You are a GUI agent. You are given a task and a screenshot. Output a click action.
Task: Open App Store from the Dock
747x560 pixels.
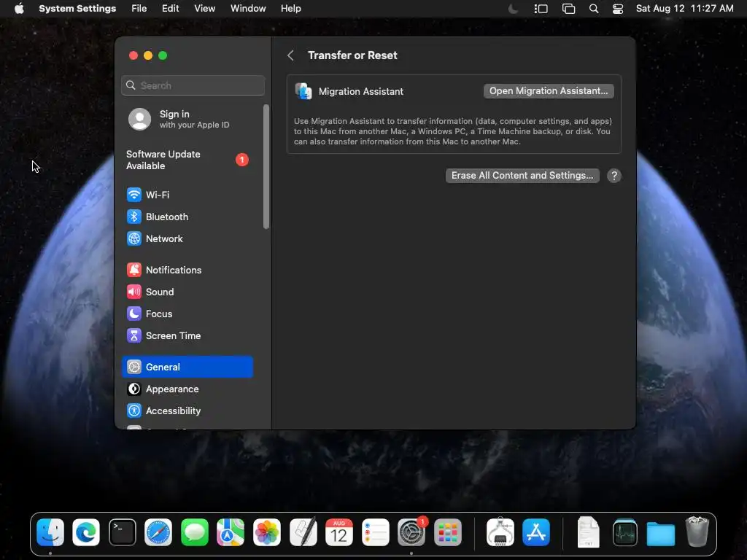coord(536,532)
